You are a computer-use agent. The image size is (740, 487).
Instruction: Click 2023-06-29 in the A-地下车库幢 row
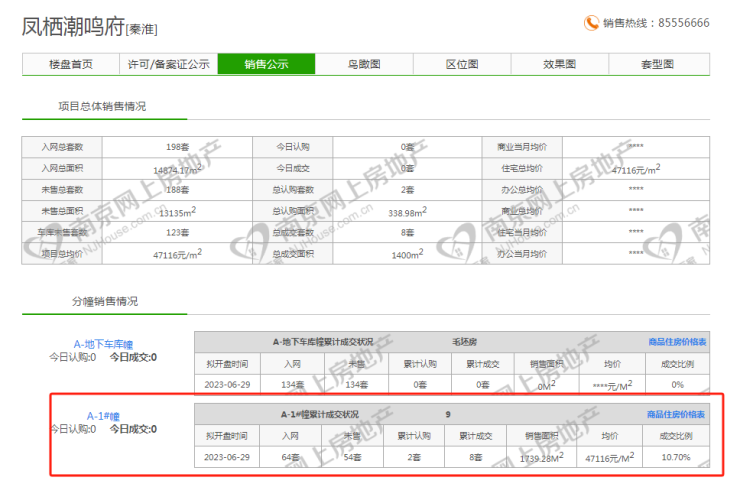227,385
